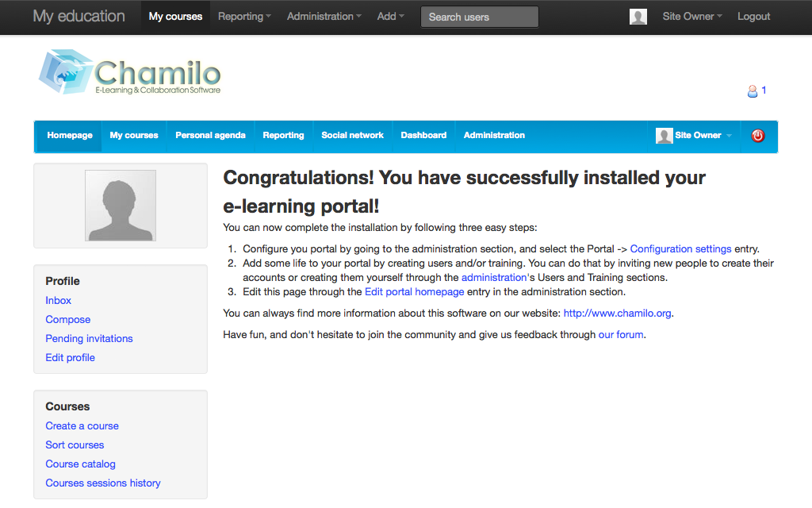
Task: Open the Social network tab
Action: pos(352,136)
